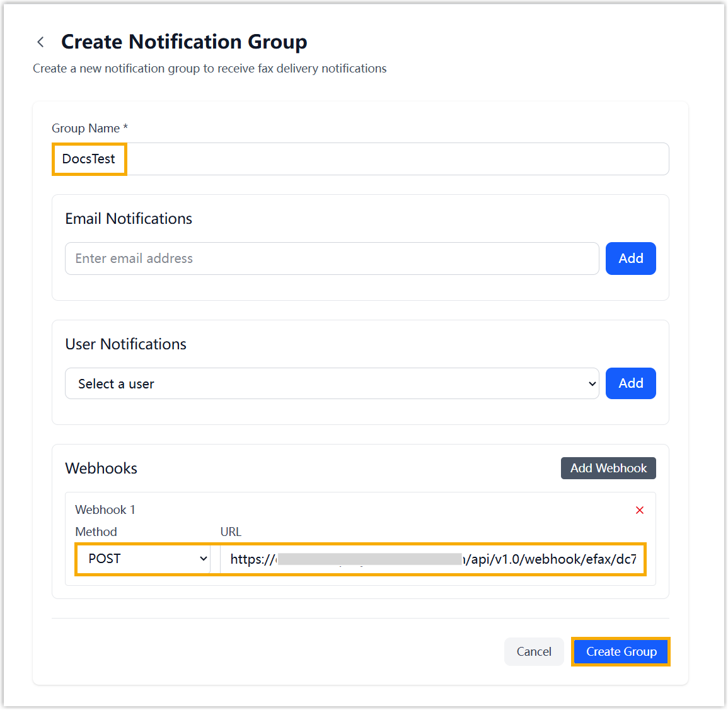Click into the Enter email address field
This screenshot has height=710, width=728.
click(332, 259)
